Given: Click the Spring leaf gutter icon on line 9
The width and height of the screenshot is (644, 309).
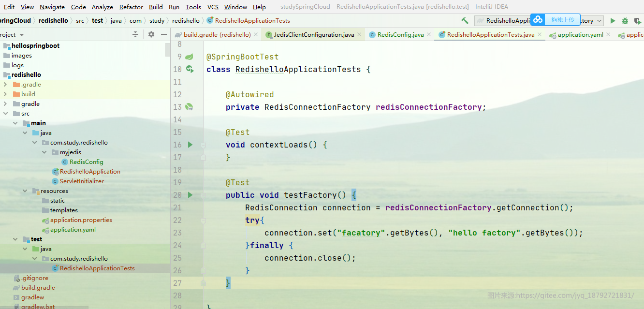Looking at the screenshot, I should pyautogui.click(x=190, y=57).
